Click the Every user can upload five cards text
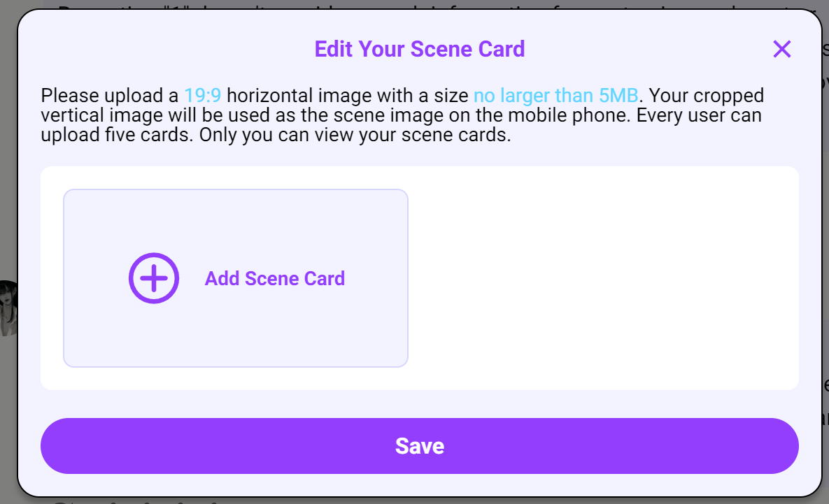This screenshot has height=504, width=829. pyautogui.click(x=402, y=124)
